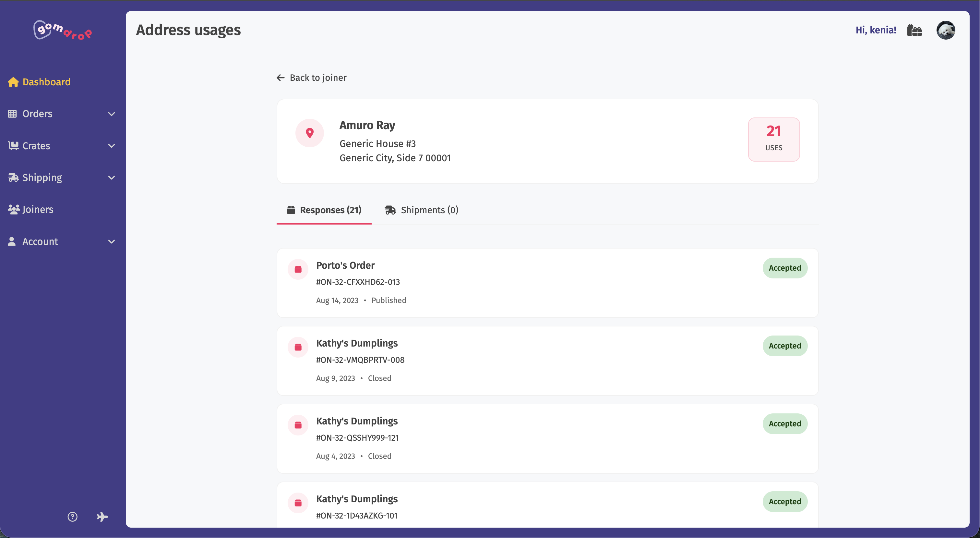This screenshot has width=980, height=538.
Task: Click the Shipments tab truck icon
Action: pos(390,210)
